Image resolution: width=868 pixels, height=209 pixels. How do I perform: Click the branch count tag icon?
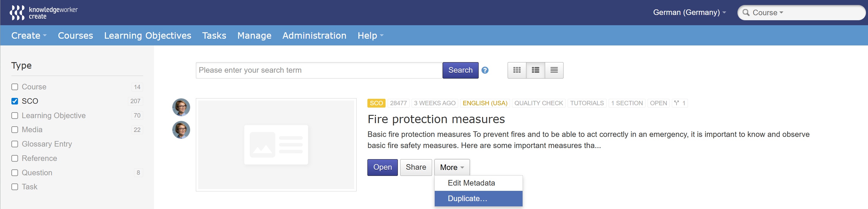click(x=676, y=103)
